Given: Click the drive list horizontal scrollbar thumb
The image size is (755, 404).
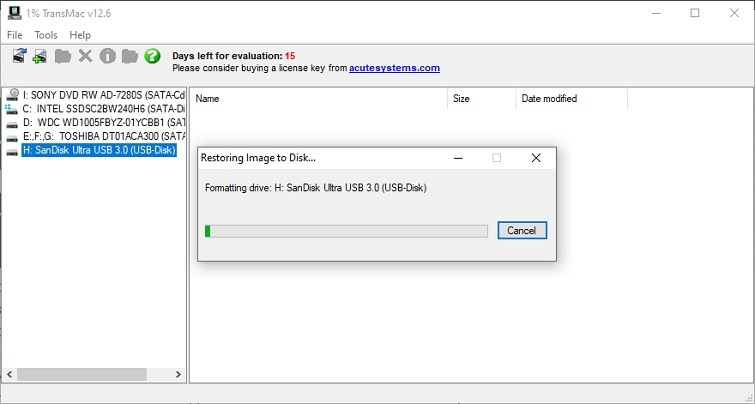Looking at the screenshot, I should (82, 374).
